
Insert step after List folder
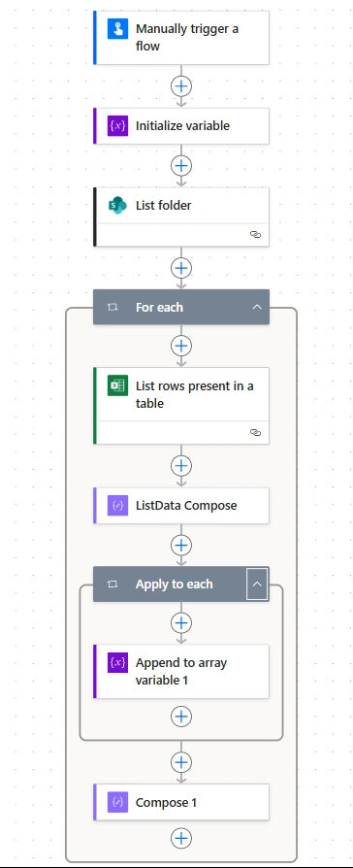181,269
